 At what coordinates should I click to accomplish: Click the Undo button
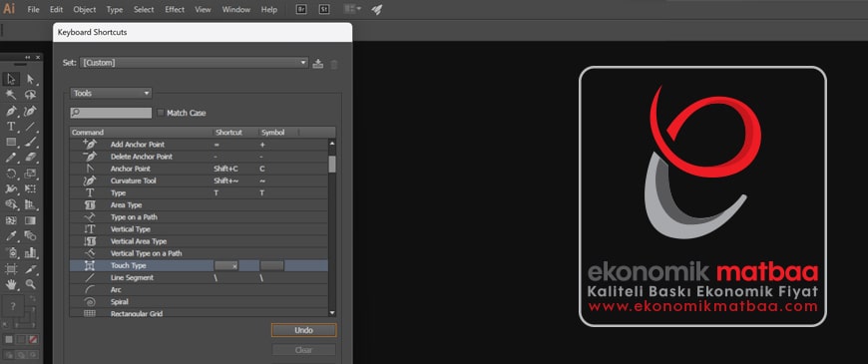tap(304, 330)
